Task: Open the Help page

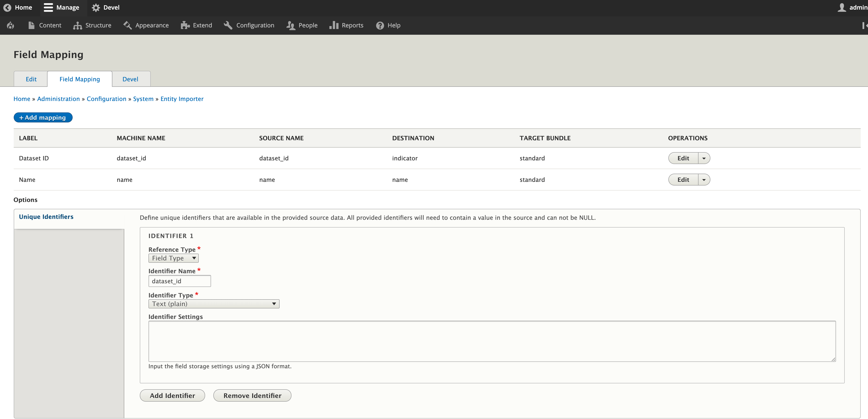Action: pyautogui.click(x=394, y=25)
